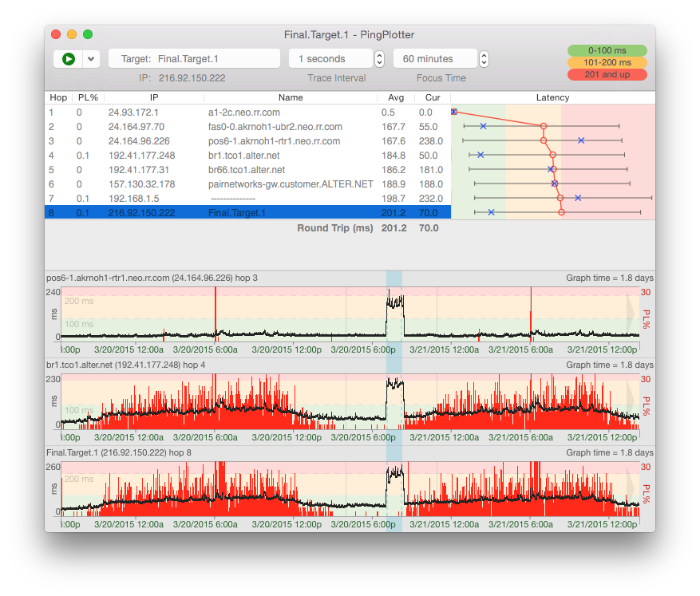Click the green window zoom button
700x596 pixels.
point(88,34)
